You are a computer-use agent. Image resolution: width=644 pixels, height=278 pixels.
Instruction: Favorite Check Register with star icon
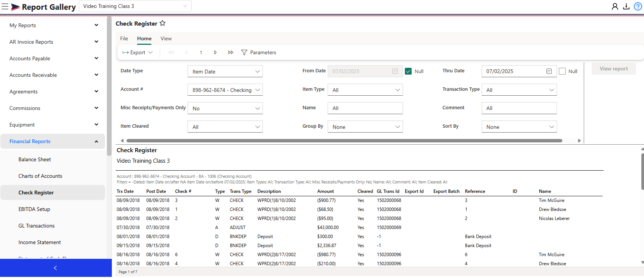pos(162,23)
